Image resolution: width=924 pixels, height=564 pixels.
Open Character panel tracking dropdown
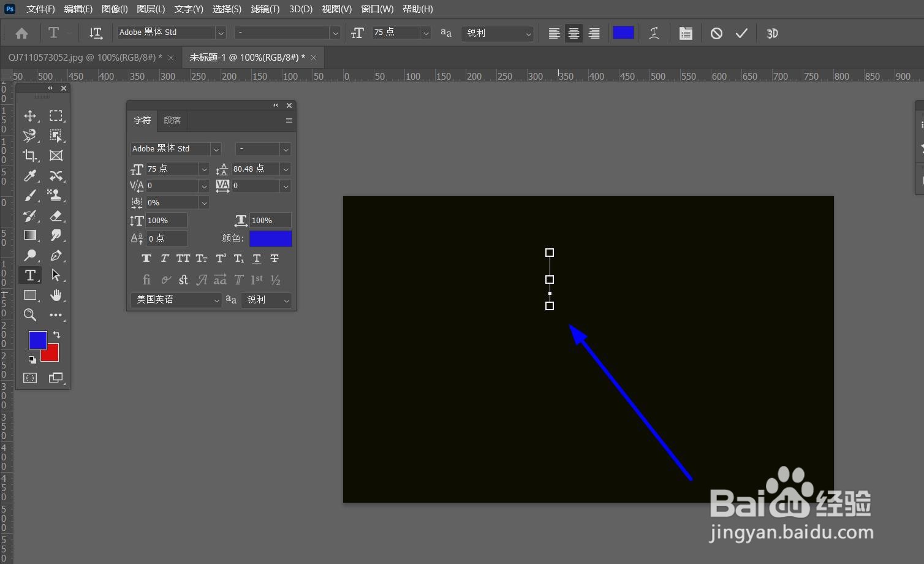tap(286, 186)
